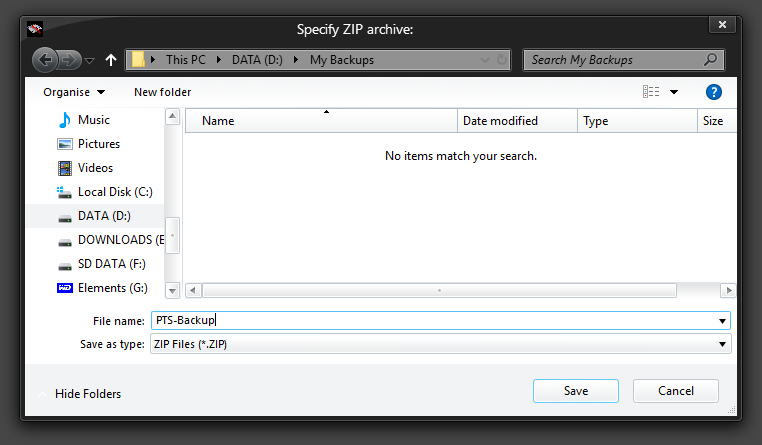This screenshot has height=445, width=762.
Task: Go forward with the Forward arrow button
Action: (x=69, y=60)
